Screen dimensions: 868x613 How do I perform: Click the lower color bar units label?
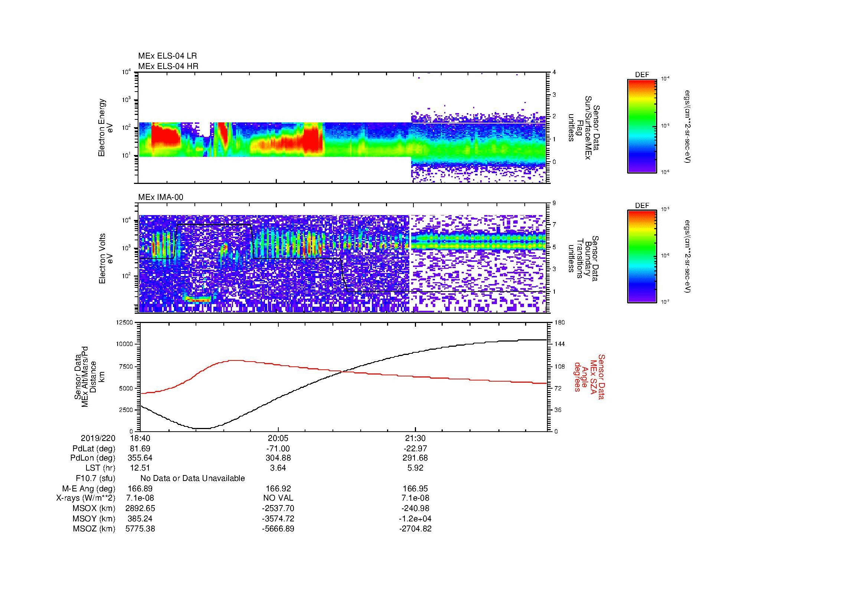[x=688, y=257]
